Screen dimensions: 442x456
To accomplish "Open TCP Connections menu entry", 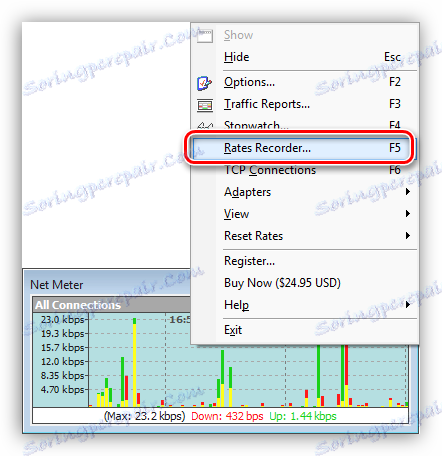I will (x=304, y=170).
